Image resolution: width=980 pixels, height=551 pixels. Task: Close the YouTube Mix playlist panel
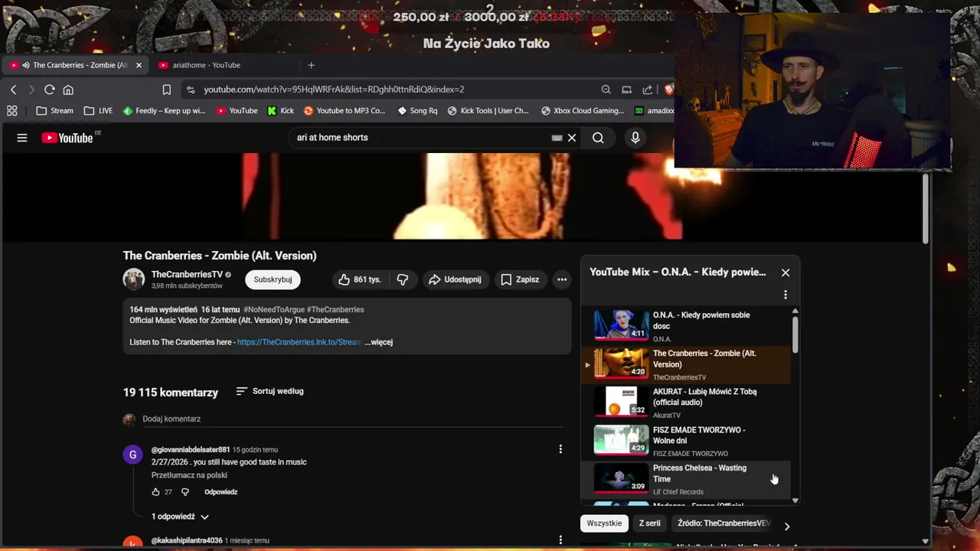(785, 272)
